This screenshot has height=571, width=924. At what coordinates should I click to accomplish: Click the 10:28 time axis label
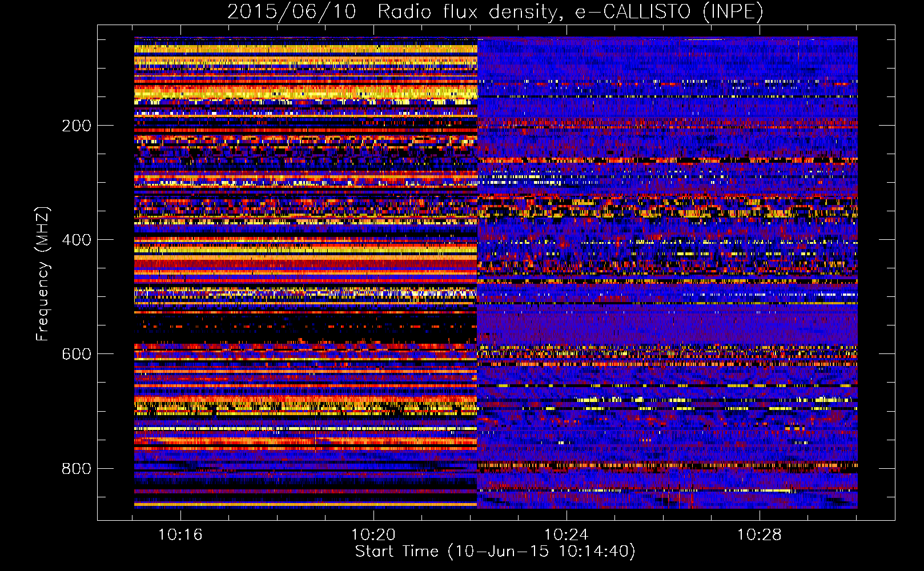[x=759, y=535]
